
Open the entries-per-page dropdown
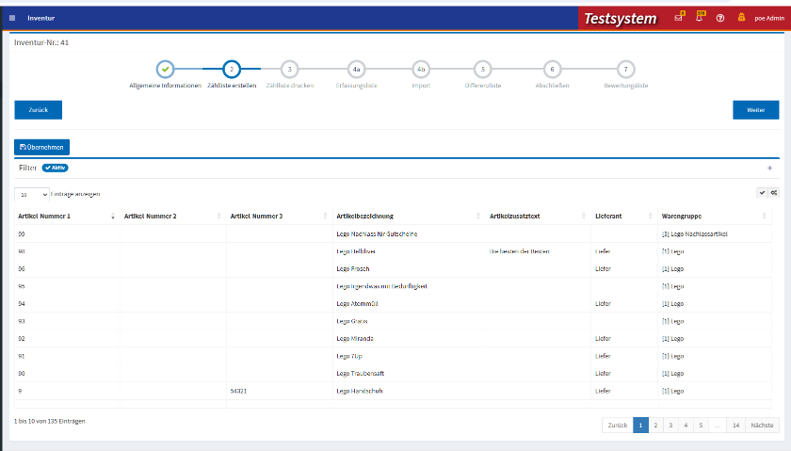[32, 194]
